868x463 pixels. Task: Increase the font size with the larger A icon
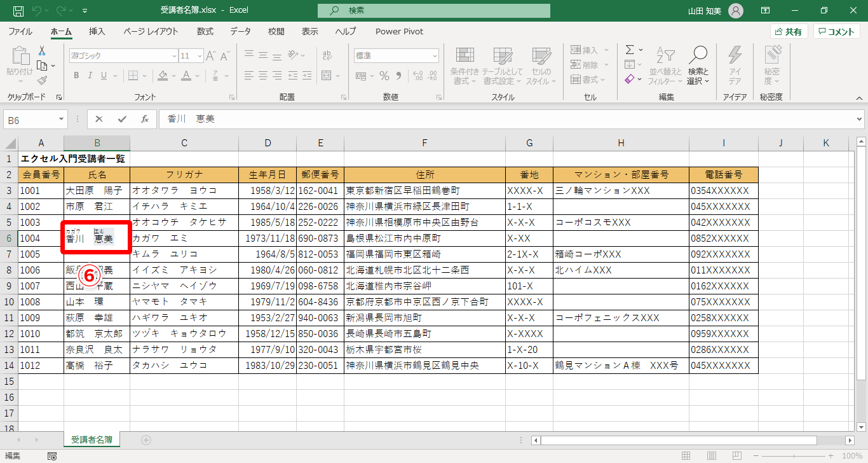click(x=212, y=56)
